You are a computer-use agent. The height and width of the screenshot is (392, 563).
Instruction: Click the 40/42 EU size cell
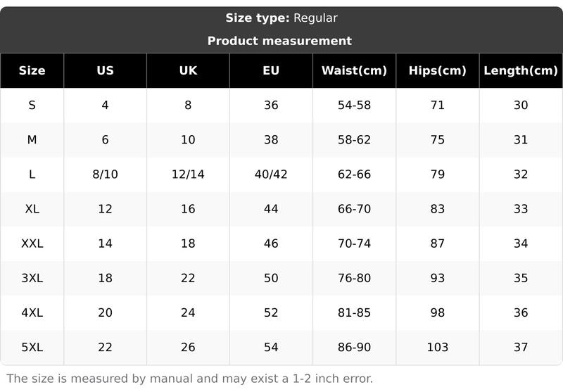point(271,175)
